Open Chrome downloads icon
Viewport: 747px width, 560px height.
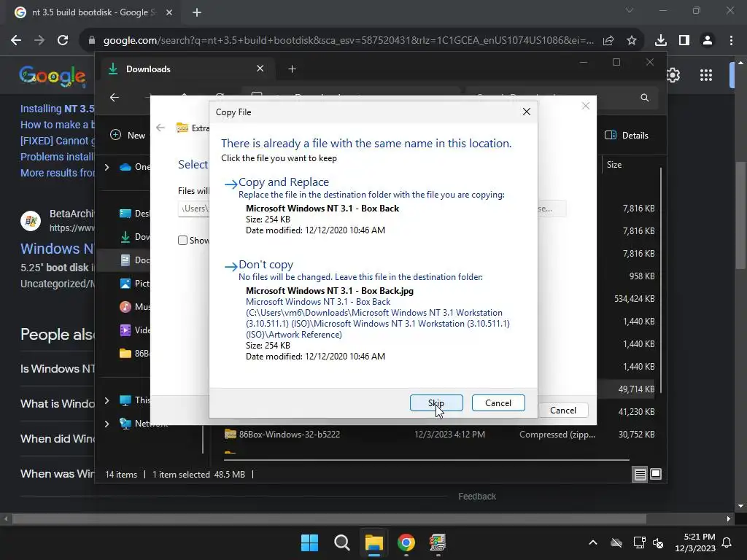pos(661,41)
